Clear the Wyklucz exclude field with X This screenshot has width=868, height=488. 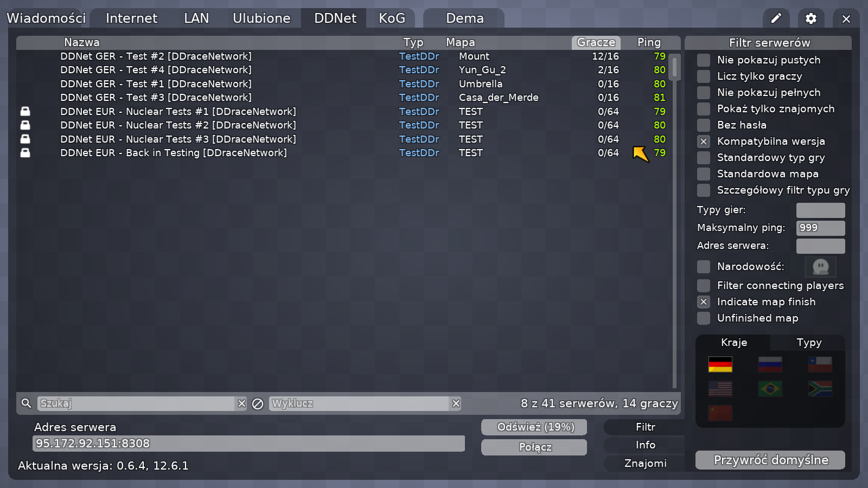456,403
